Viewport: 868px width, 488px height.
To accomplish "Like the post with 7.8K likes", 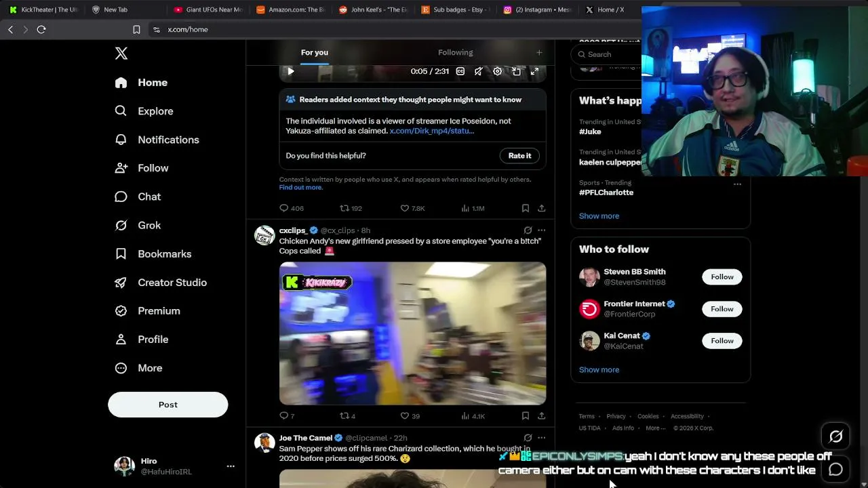I will click(x=405, y=208).
